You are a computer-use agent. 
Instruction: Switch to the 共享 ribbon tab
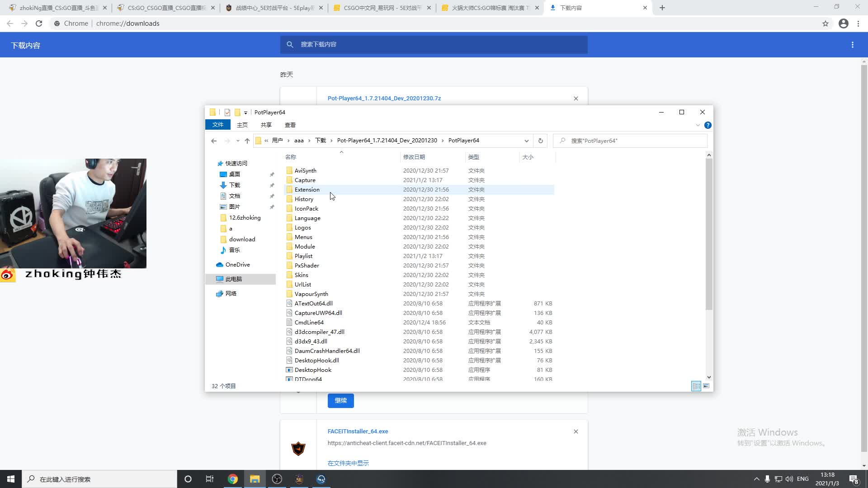tap(266, 125)
